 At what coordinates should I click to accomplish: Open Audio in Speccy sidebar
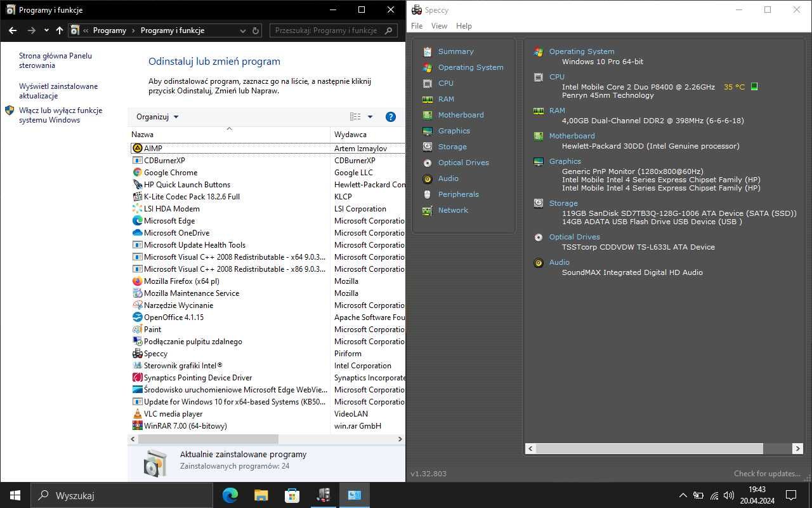(x=448, y=178)
